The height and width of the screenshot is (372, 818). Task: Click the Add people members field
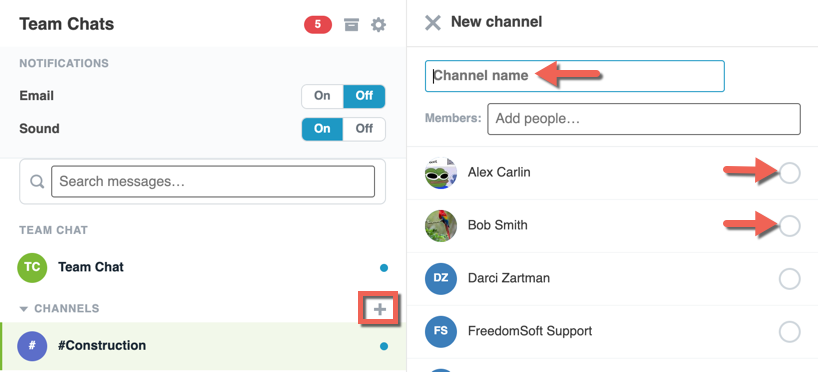pos(644,119)
